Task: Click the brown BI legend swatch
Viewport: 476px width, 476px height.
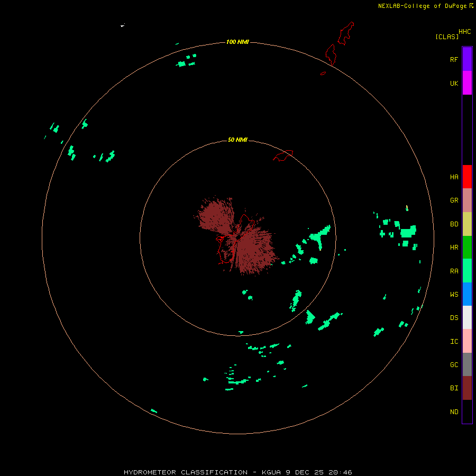Action: (467, 388)
